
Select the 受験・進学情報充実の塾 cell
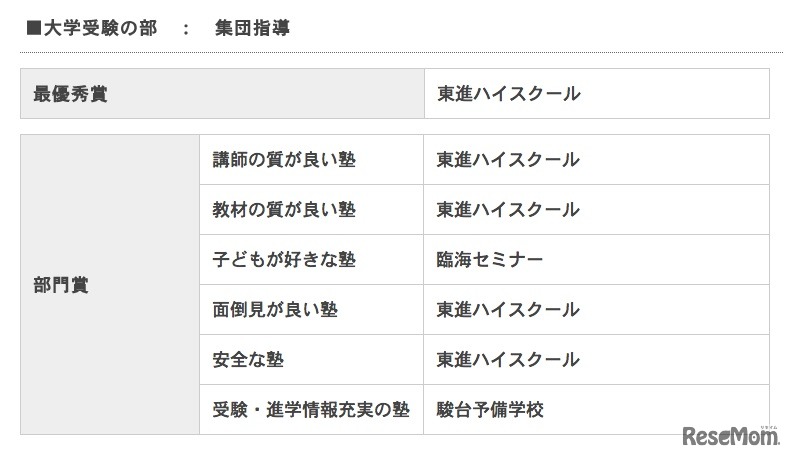tap(311, 410)
